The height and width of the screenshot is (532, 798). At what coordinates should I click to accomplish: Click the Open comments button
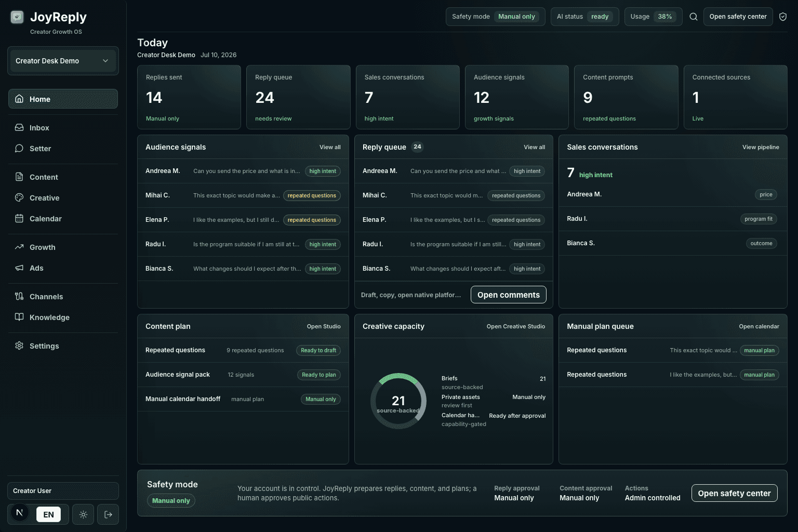point(509,295)
